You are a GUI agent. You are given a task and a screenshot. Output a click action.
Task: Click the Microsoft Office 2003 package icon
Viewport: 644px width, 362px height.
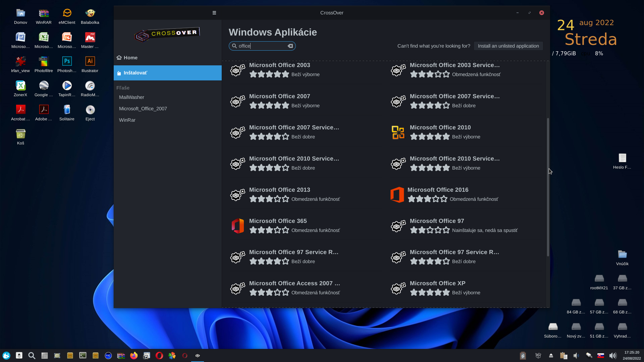[x=237, y=70]
